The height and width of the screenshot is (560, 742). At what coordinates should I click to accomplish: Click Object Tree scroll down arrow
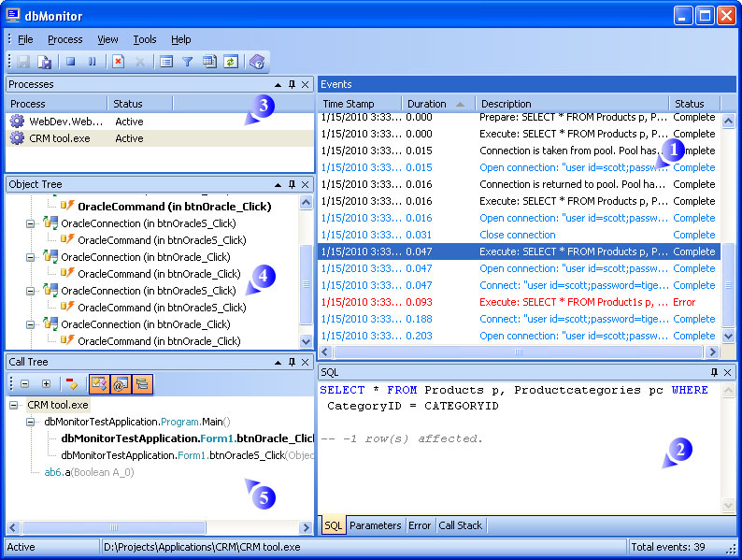pyautogui.click(x=307, y=341)
